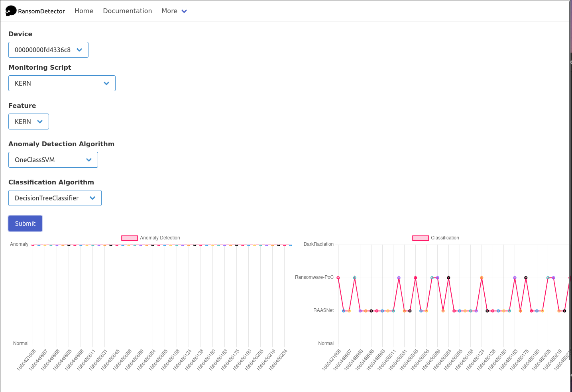Open the Device selection dropdown showing 00000000fd4336c8
This screenshot has height=392, width=572.
[48, 50]
